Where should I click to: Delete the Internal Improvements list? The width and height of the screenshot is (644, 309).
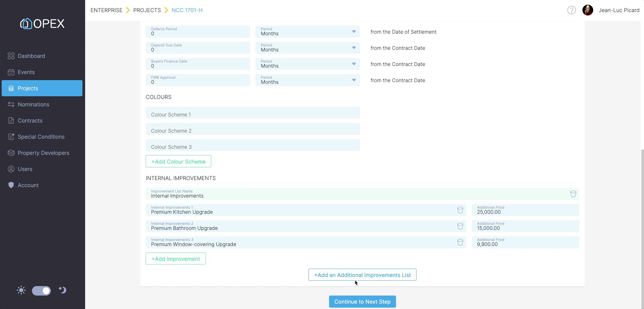click(573, 194)
